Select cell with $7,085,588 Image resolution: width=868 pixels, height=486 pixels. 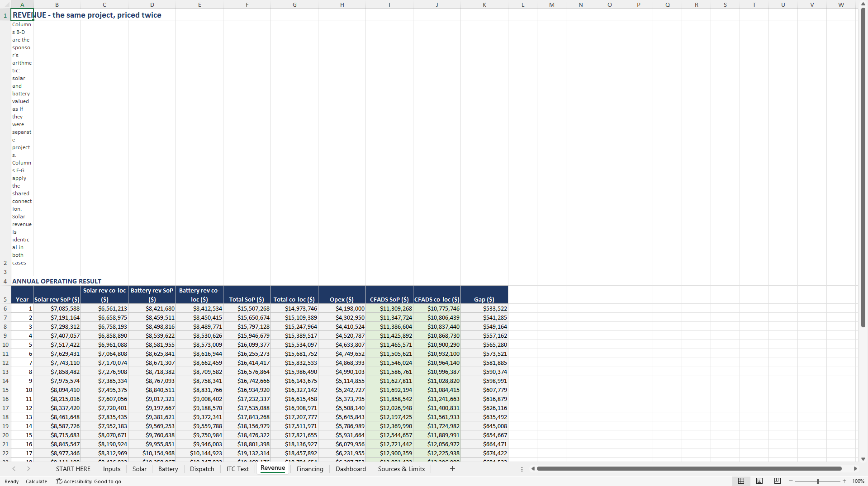coord(57,308)
